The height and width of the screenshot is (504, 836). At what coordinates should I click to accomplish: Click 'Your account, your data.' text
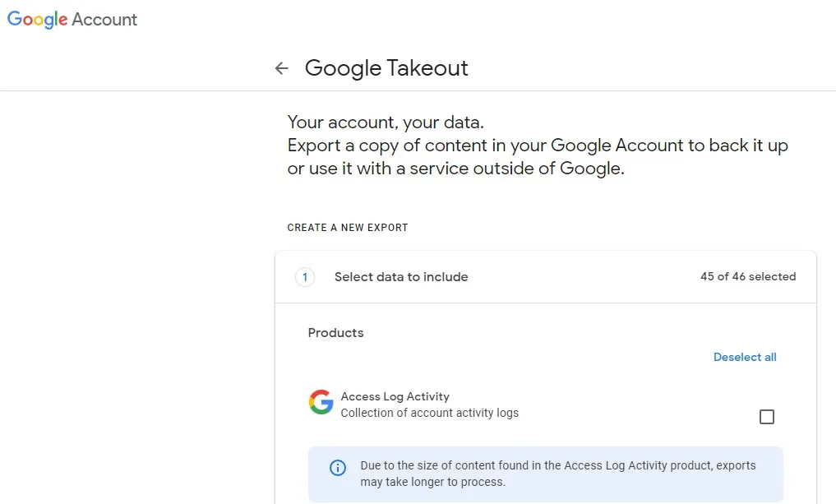(x=386, y=123)
